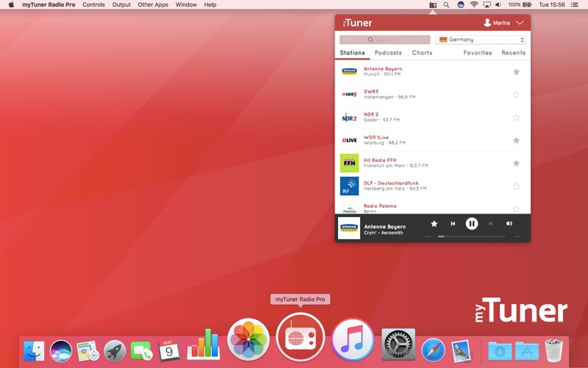Image resolution: width=588 pixels, height=368 pixels.
Task: Open myTuner Radio Pro from the Dock
Action: click(x=300, y=337)
